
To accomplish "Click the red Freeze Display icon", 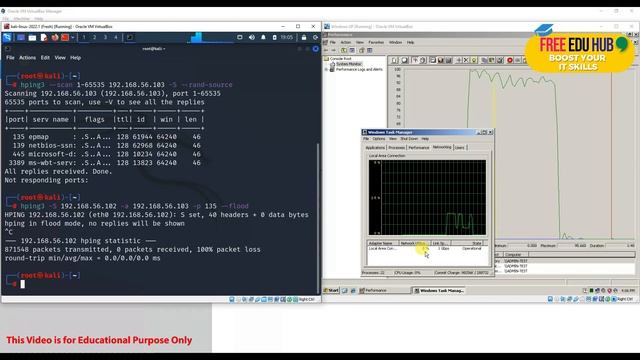I will coord(510,60).
